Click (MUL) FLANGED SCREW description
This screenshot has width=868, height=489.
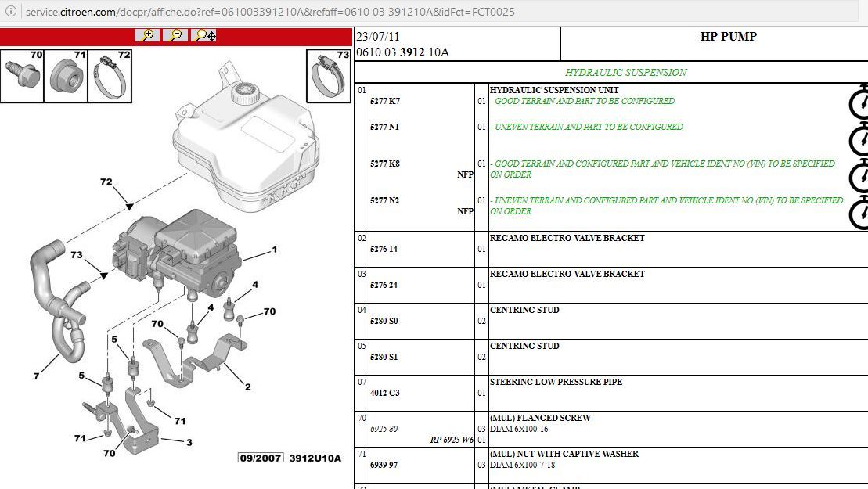tap(540, 418)
